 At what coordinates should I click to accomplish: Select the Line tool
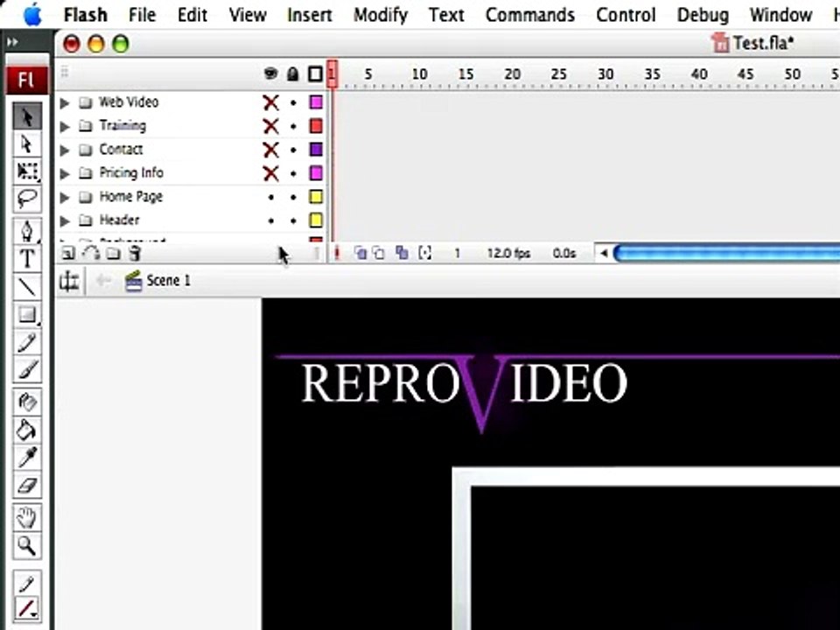click(27, 287)
